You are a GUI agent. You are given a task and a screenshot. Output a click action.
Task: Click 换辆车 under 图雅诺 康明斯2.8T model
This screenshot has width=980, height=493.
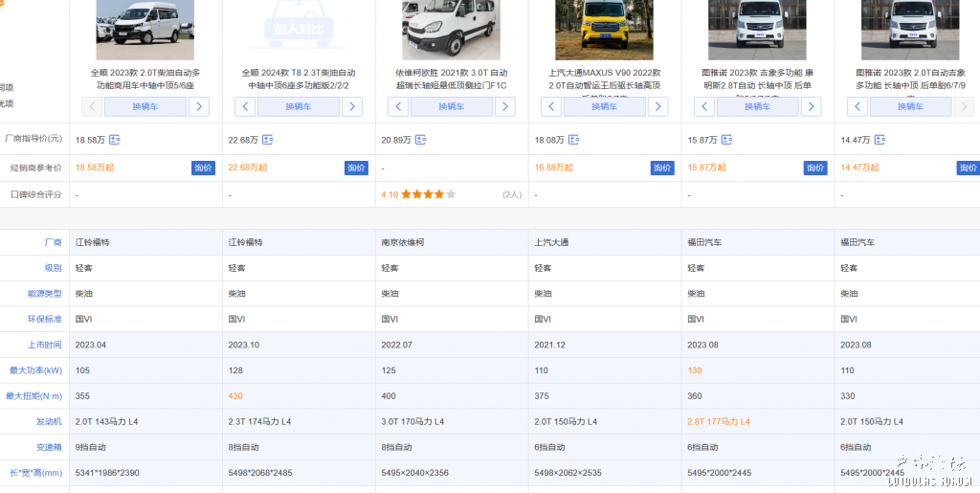758,107
